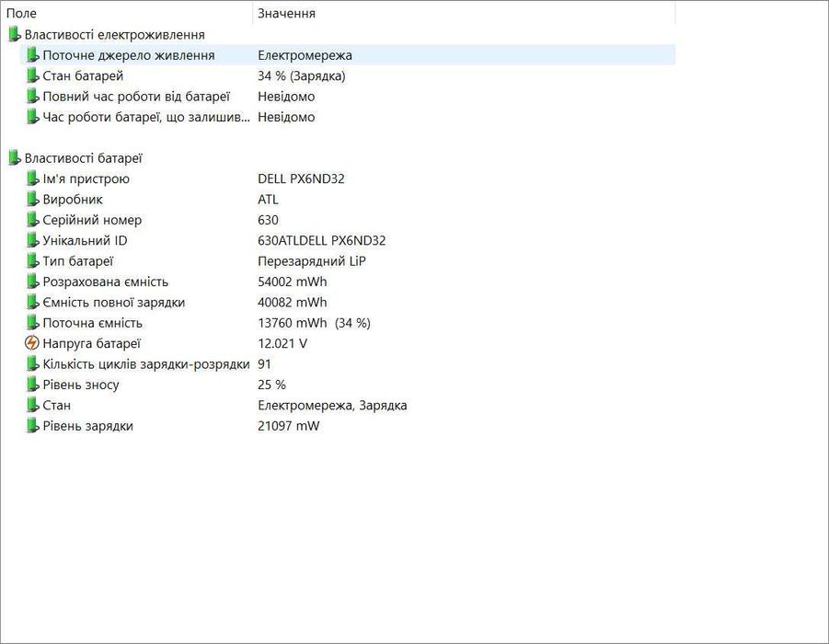Click the battery icon beside Виробник
Viewport: 829px width, 644px height.
pyautogui.click(x=33, y=200)
